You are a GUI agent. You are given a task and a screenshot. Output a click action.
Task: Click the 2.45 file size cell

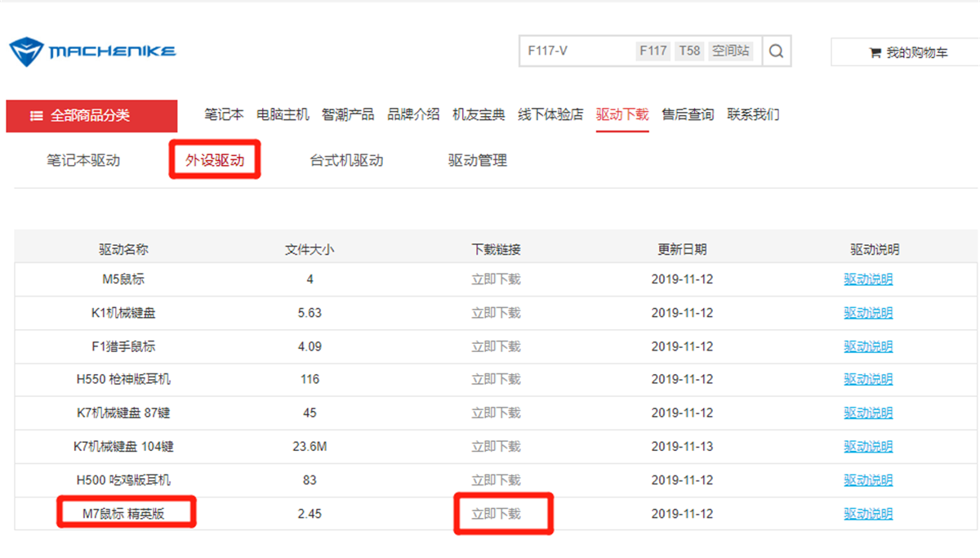pyautogui.click(x=310, y=514)
